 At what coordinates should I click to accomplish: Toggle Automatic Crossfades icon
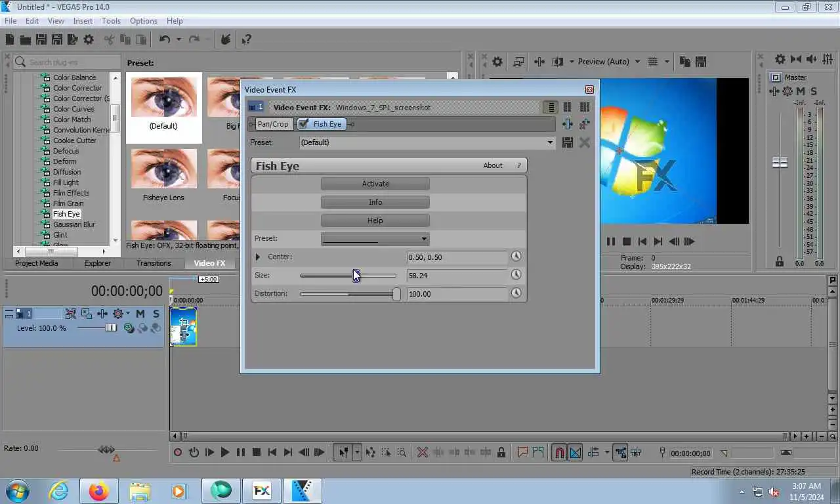[575, 452]
